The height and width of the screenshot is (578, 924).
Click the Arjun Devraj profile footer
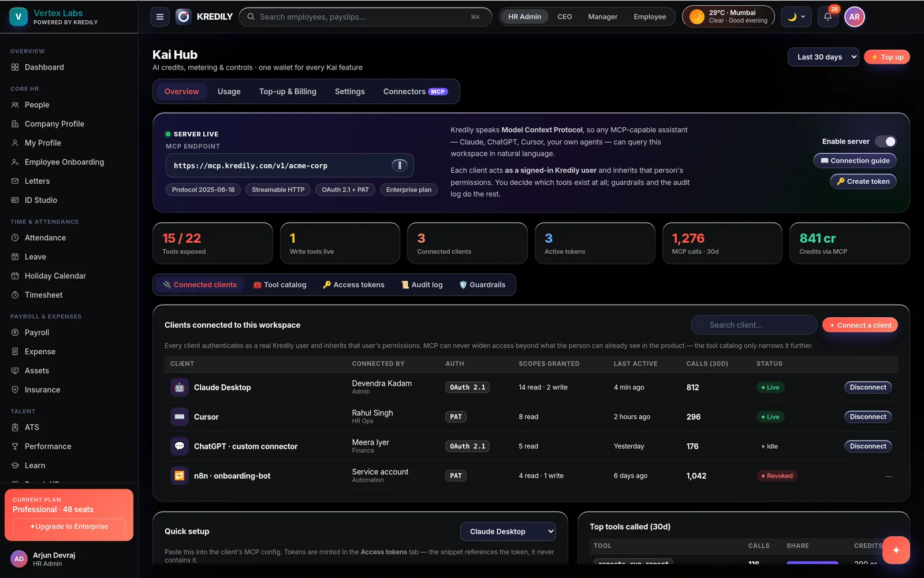tap(69, 559)
